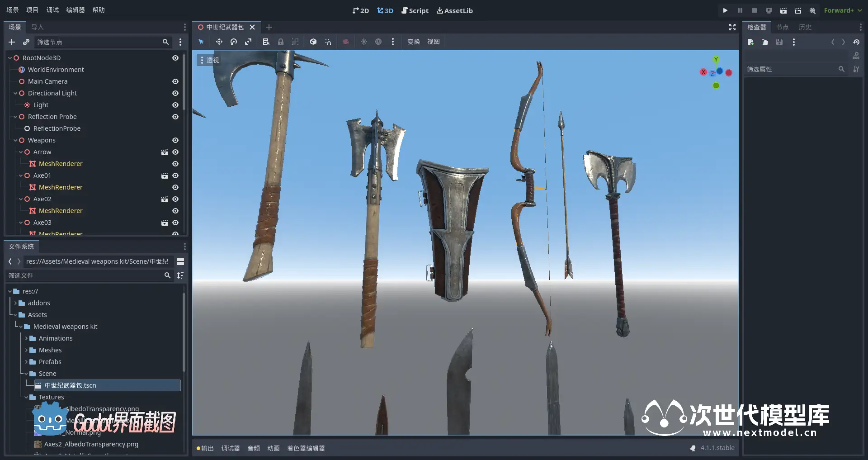Click the 透视 perspective view button

(209, 60)
